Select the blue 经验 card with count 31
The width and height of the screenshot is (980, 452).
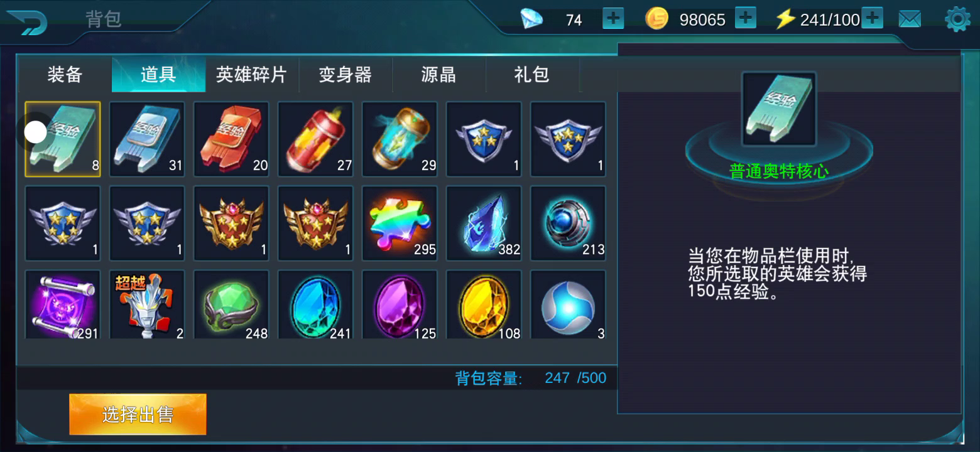tap(147, 139)
